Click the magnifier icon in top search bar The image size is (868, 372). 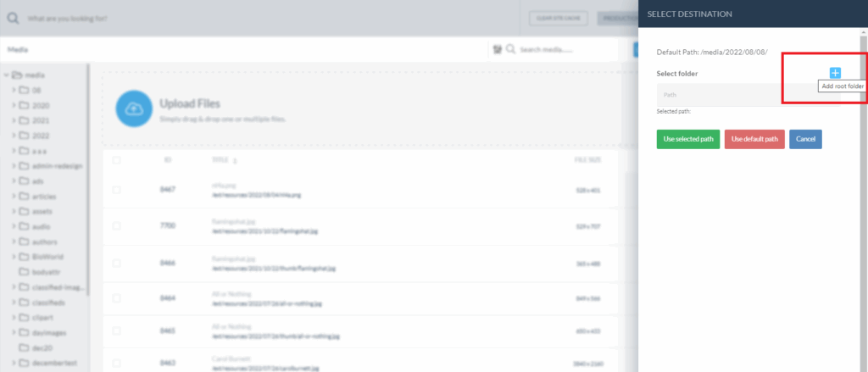(13, 17)
